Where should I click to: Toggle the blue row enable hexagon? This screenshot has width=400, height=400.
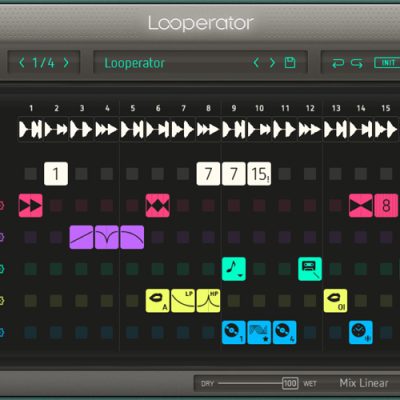tap(2, 332)
